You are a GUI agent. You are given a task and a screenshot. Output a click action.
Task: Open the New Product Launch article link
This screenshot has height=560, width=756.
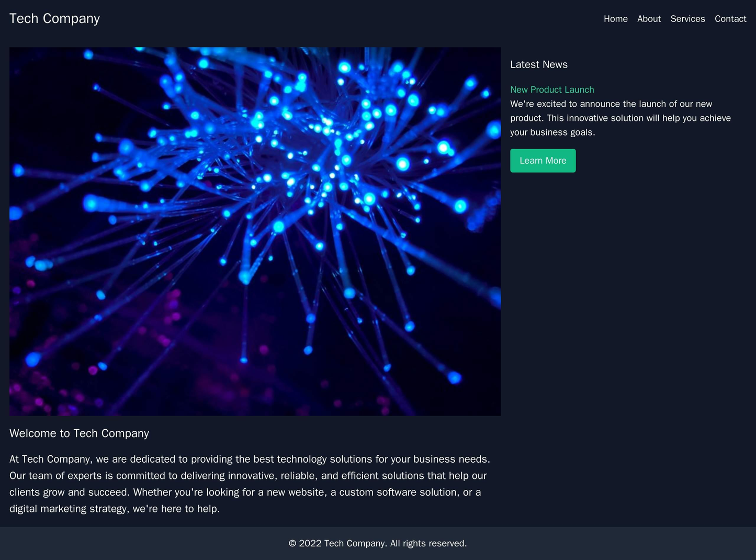coord(552,89)
